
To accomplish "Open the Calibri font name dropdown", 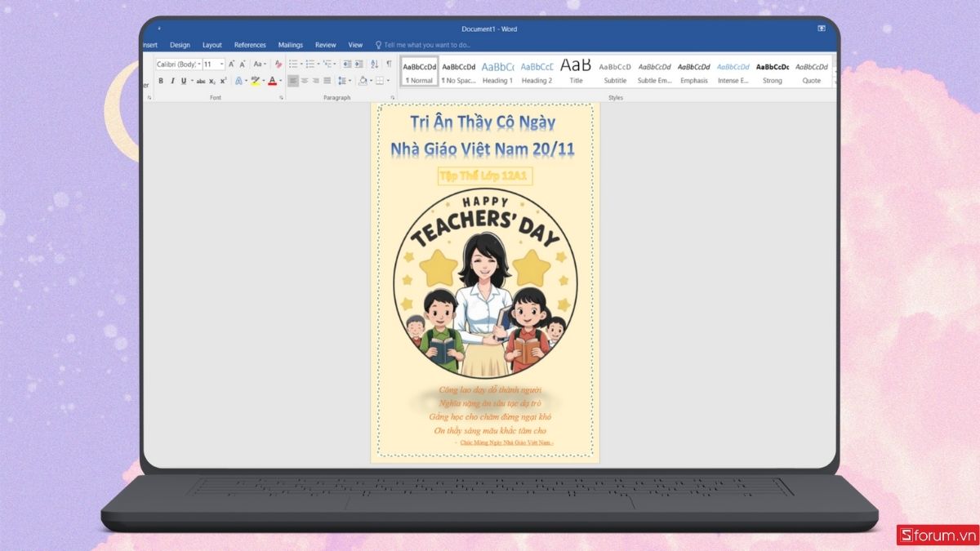I will point(198,64).
